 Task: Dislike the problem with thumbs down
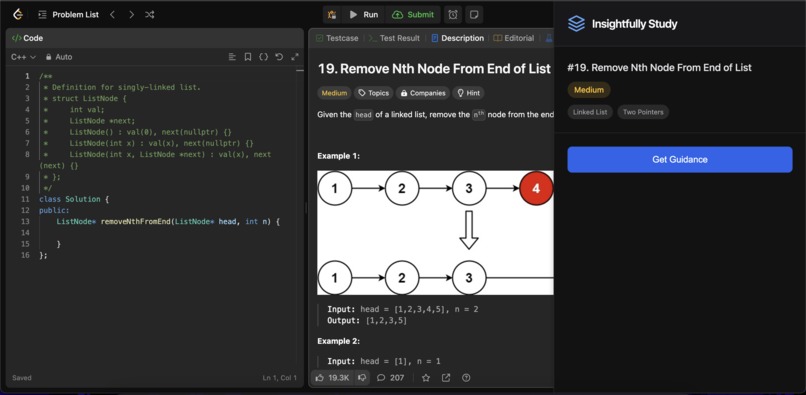[x=362, y=378]
